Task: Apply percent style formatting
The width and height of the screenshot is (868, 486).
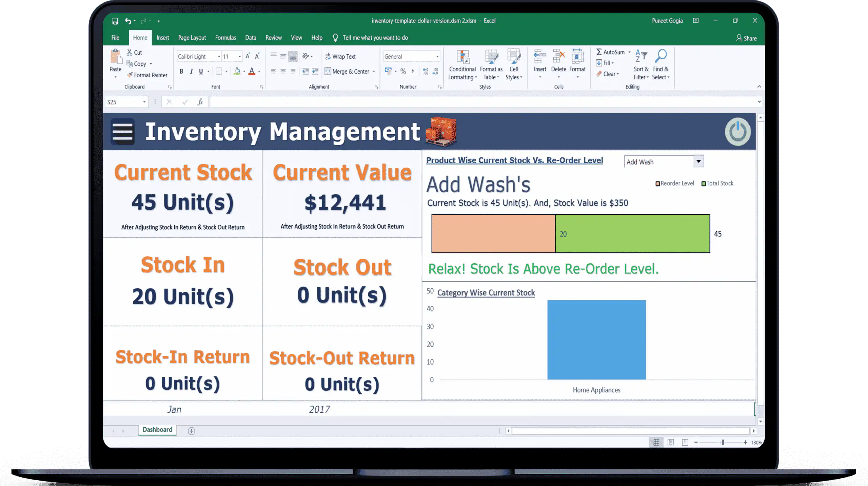Action: pos(403,71)
